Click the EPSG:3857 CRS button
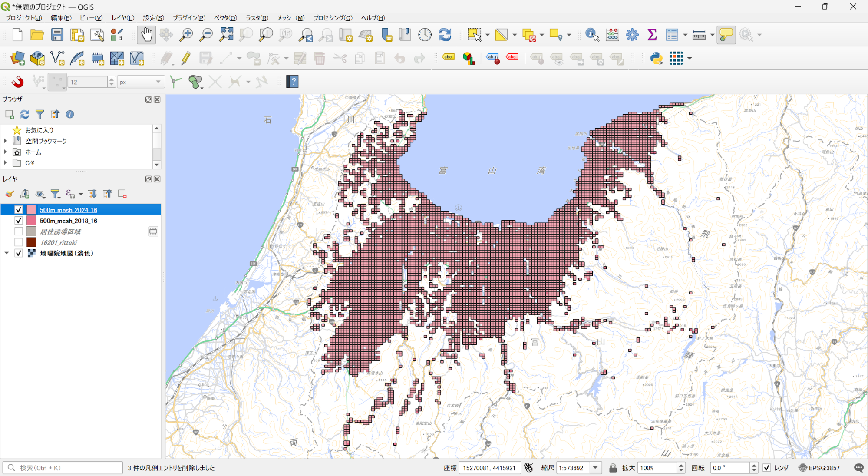 (x=819, y=468)
